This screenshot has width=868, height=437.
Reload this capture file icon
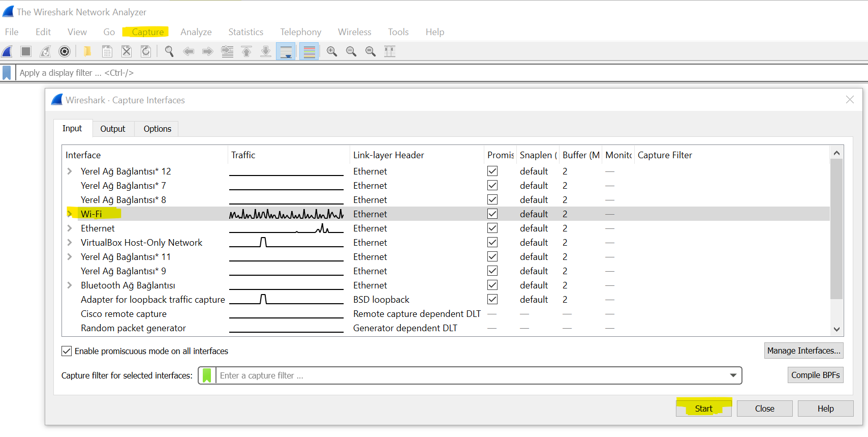(146, 51)
